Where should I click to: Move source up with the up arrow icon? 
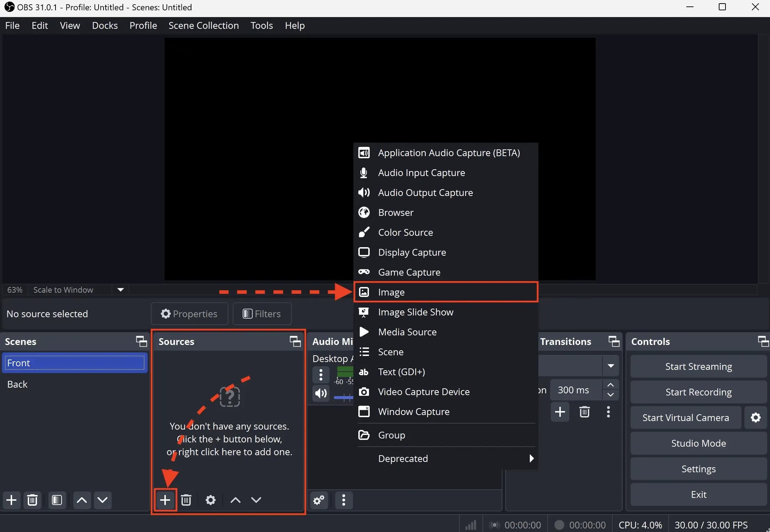coord(235,500)
